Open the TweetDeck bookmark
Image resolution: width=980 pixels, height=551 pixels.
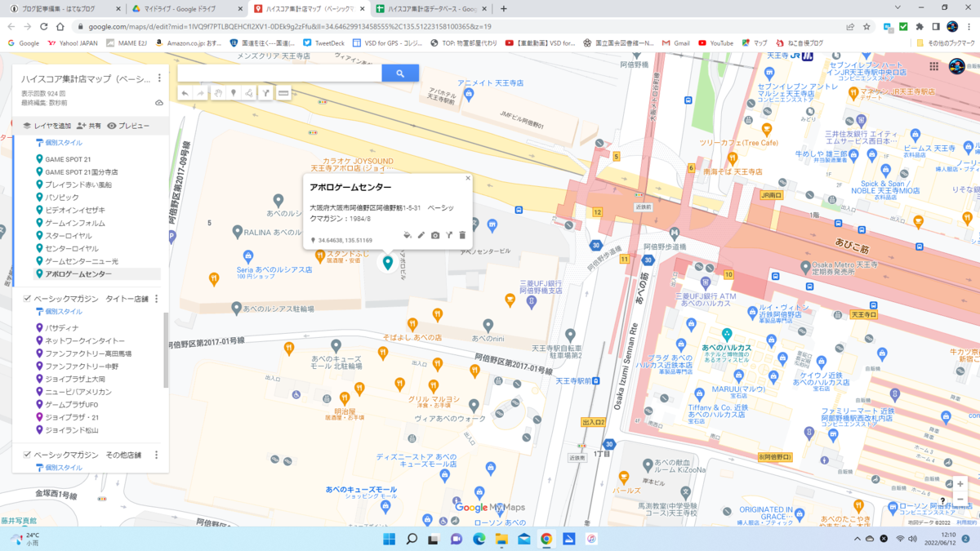(324, 42)
